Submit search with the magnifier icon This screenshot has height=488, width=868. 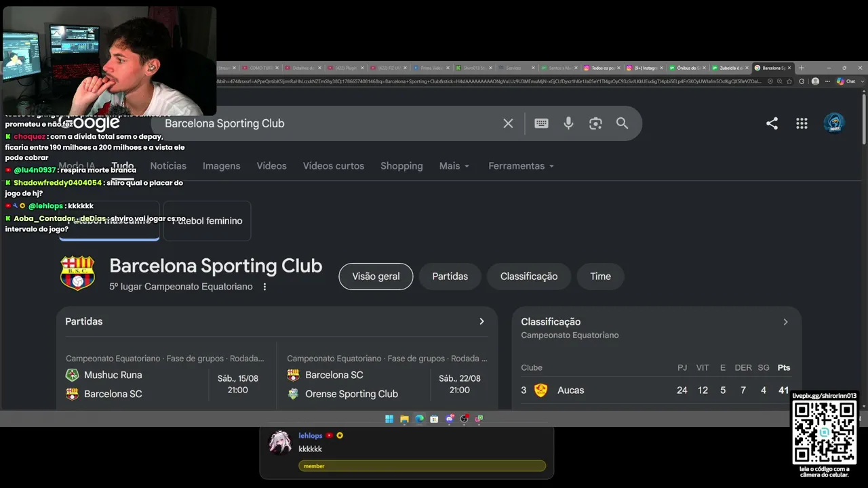click(x=622, y=123)
